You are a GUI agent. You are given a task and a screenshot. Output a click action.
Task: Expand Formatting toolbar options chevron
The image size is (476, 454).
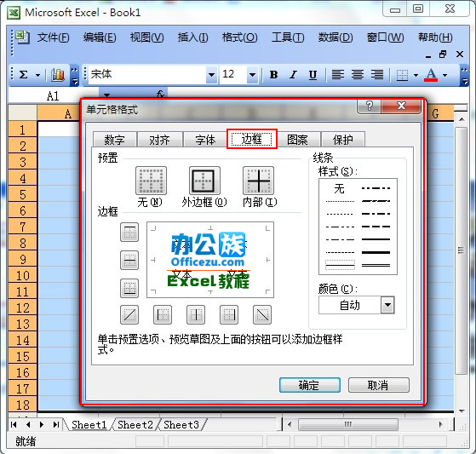pos(464,75)
